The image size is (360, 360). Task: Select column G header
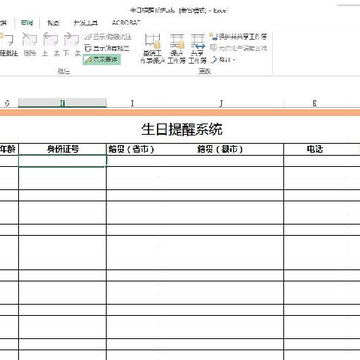[7, 103]
